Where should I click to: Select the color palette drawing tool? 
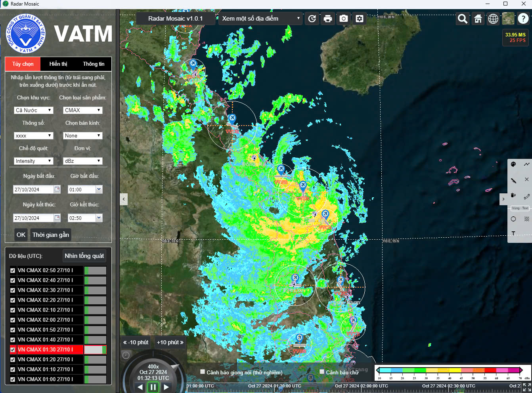pyautogui.click(x=513, y=164)
